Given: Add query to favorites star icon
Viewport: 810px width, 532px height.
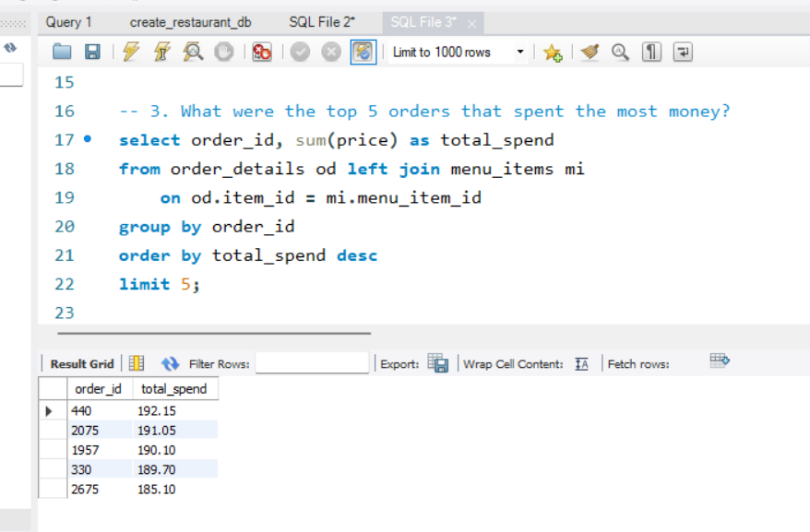Looking at the screenshot, I should pyautogui.click(x=553, y=53).
